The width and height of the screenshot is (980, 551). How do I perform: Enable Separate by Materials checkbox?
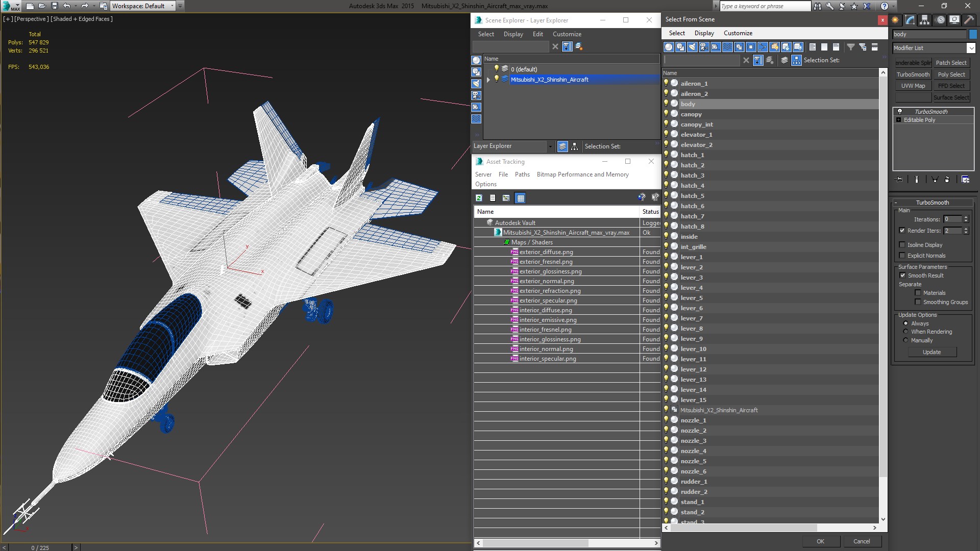point(918,293)
